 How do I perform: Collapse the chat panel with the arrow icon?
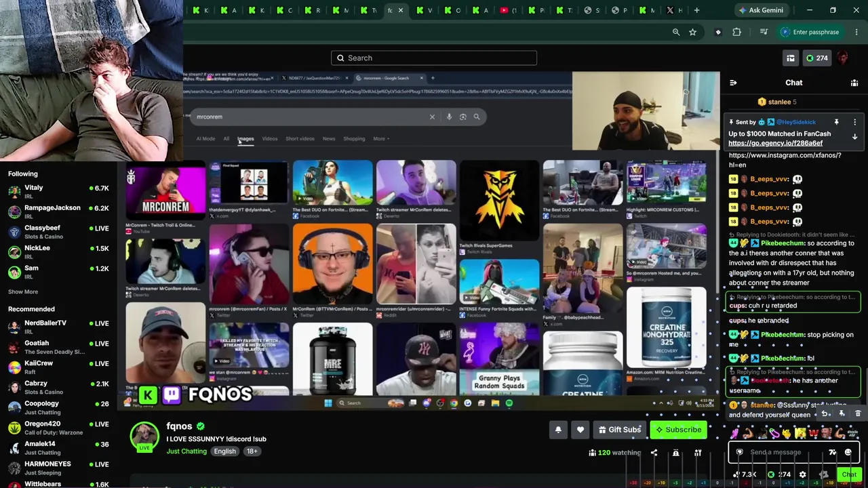coord(733,83)
